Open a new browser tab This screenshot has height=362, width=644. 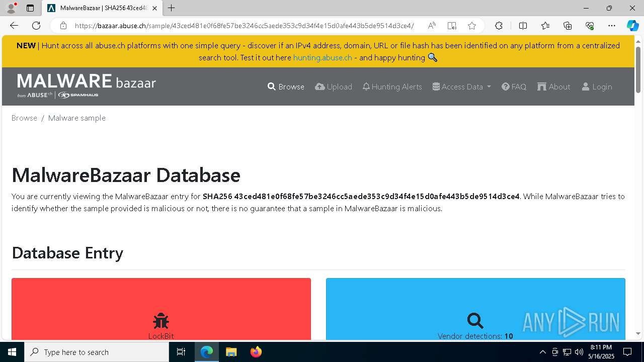coord(172,8)
